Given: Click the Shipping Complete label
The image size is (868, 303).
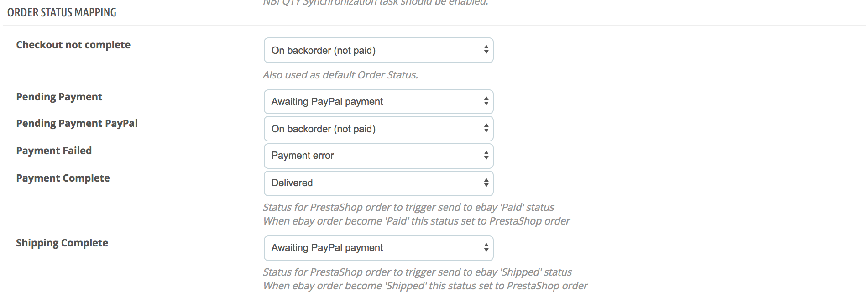Looking at the screenshot, I should coord(62,243).
